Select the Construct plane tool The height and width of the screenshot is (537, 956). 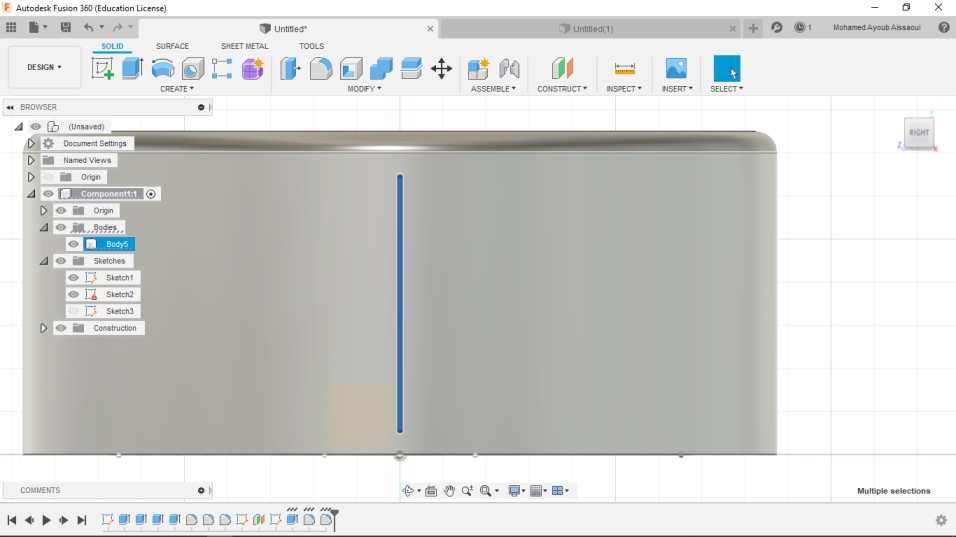pos(562,68)
